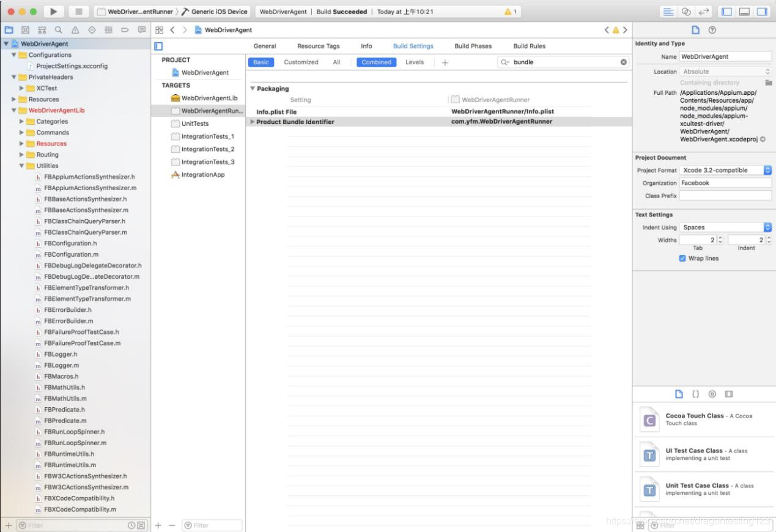
Task: Run the build with the Play button
Action: (x=54, y=12)
